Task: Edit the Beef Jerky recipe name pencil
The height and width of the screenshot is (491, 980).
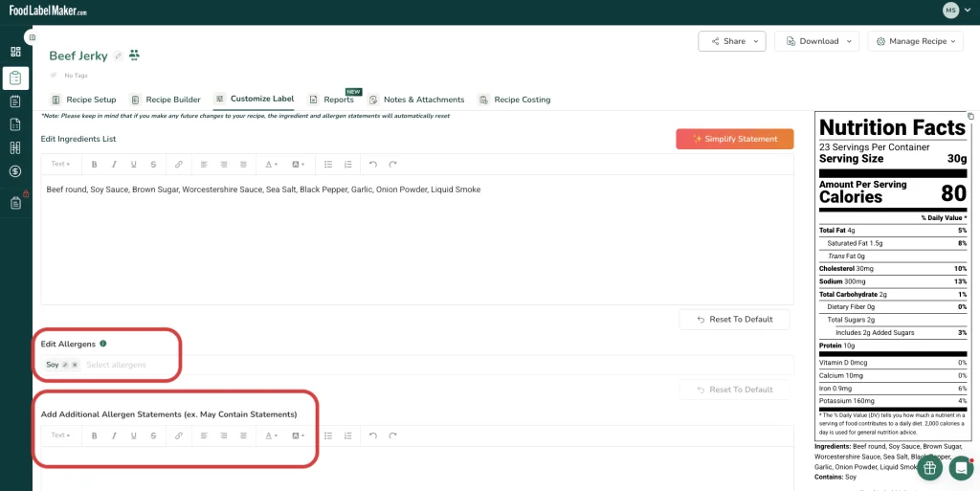Action: coord(118,56)
